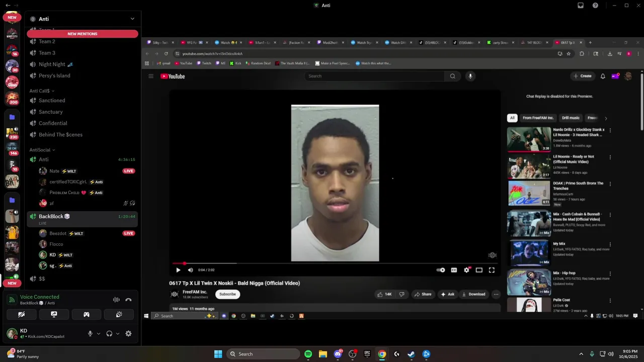
Task: Mute the Discord microphone
Action: click(x=90, y=333)
